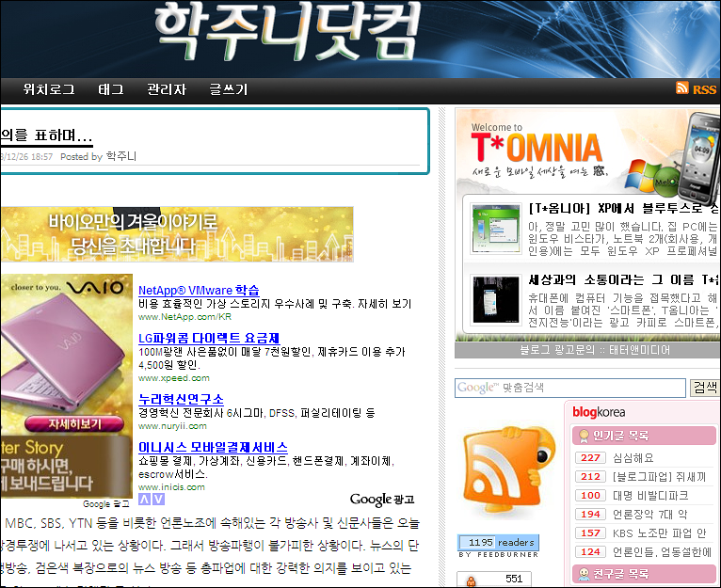
Task: Open the 언론장악 7대 악 popular post
Action: click(x=649, y=515)
